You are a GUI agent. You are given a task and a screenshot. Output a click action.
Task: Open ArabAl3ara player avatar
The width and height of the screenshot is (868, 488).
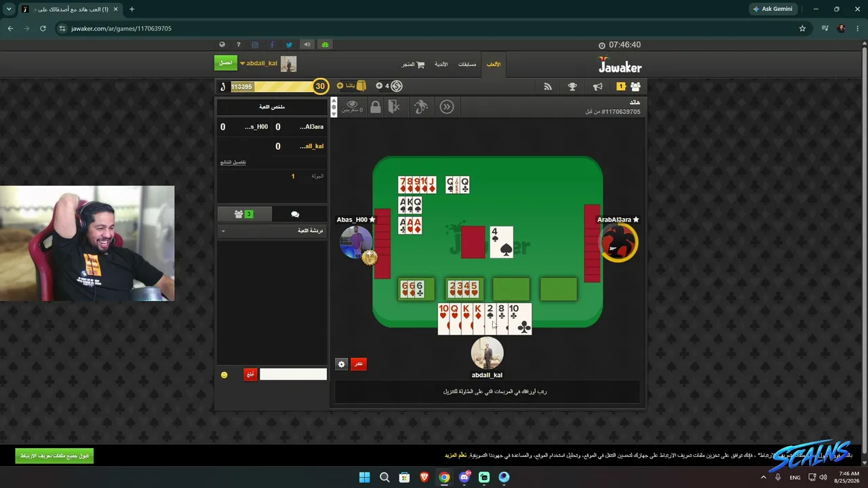618,242
